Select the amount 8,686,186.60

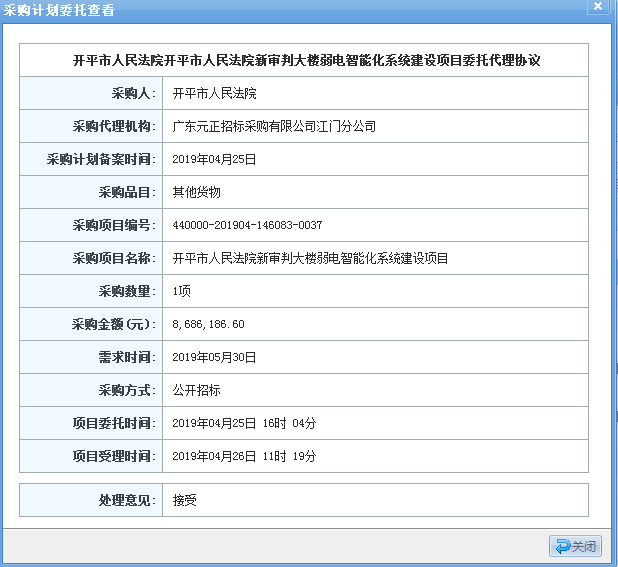[x=208, y=324]
